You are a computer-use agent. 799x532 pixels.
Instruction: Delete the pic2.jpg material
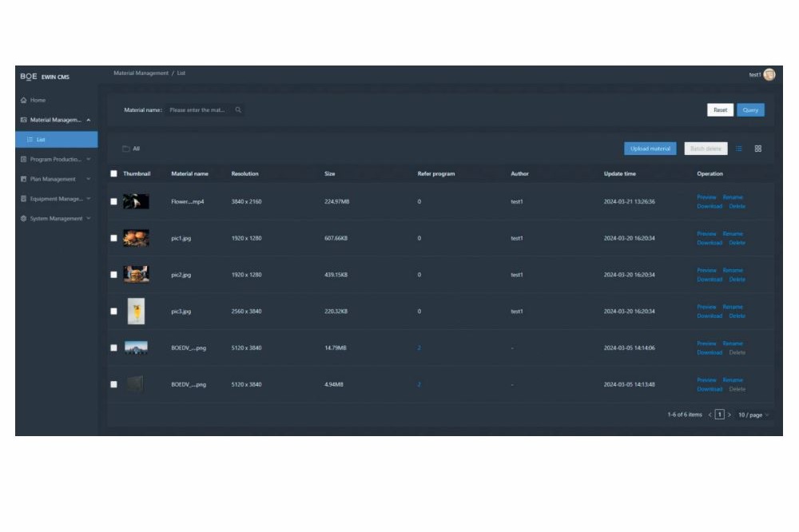pos(737,280)
